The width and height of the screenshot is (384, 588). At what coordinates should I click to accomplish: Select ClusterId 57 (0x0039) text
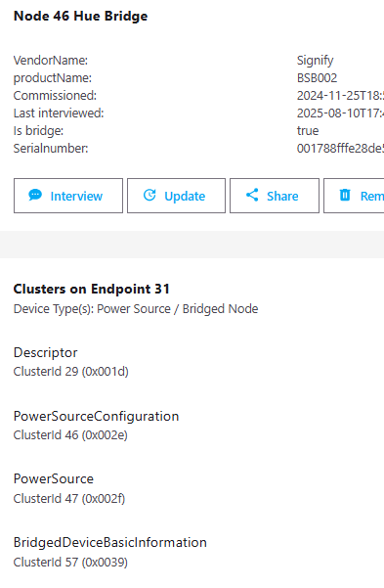pyautogui.click(x=70, y=563)
